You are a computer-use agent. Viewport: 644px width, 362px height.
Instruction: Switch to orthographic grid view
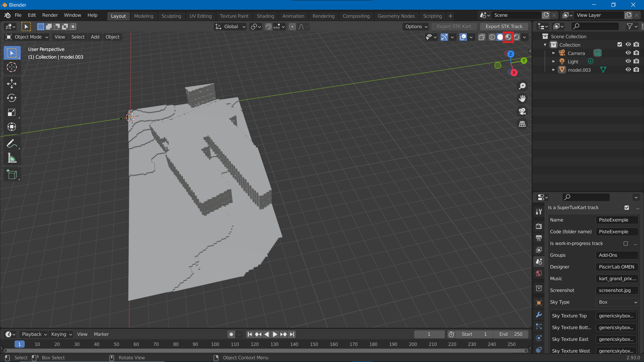tap(522, 124)
